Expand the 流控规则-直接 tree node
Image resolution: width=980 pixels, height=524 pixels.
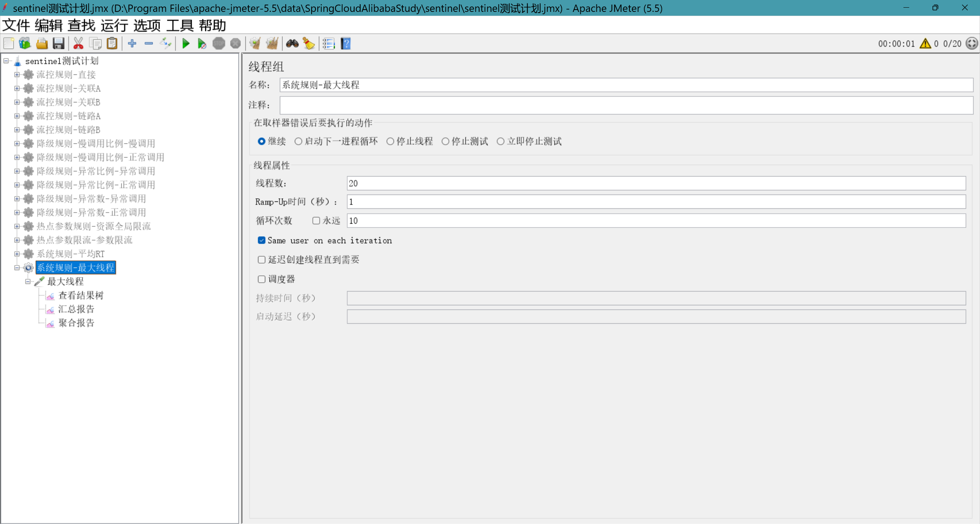coord(17,75)
